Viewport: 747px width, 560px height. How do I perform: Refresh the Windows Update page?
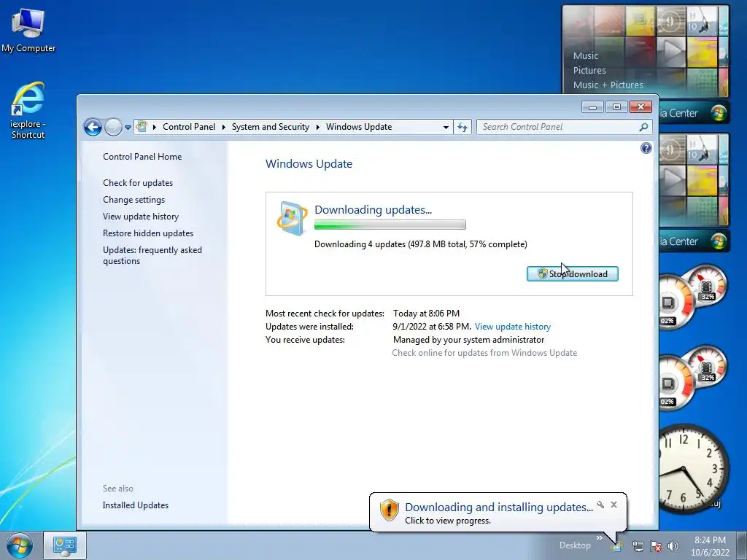[462, 127]
